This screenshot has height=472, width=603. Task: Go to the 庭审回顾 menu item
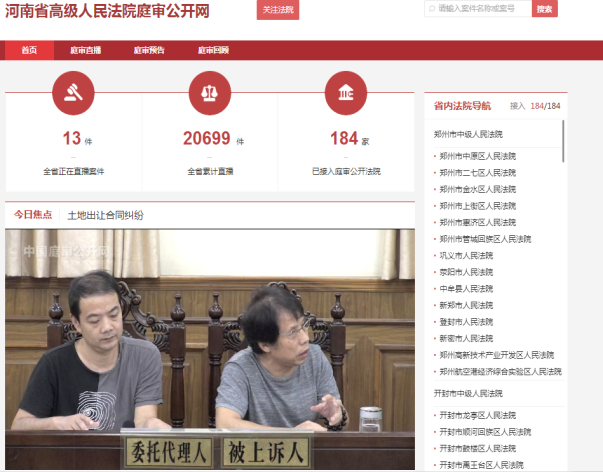point(213,50)
